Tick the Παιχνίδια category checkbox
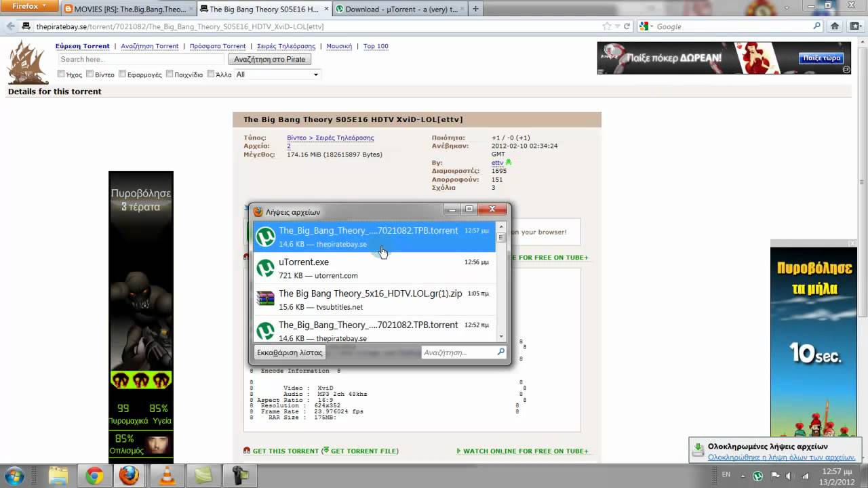 pyautogui.click(x=169, y=74)
